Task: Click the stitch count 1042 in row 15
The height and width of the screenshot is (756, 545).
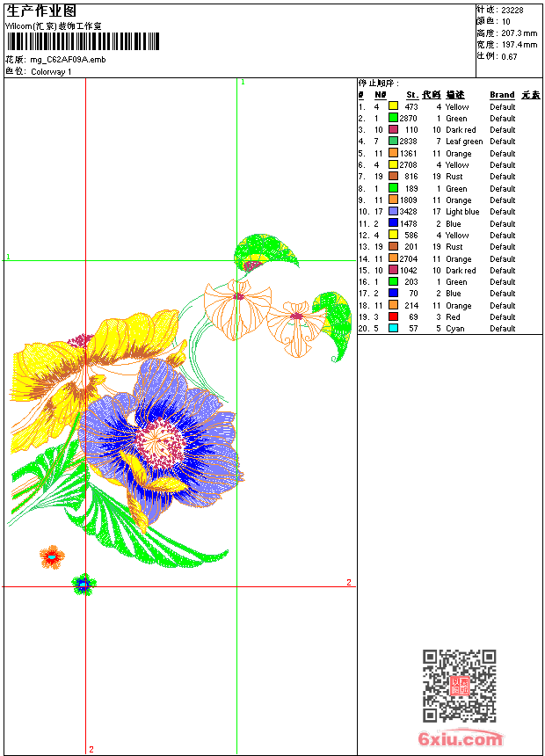Action: point(408,270)
